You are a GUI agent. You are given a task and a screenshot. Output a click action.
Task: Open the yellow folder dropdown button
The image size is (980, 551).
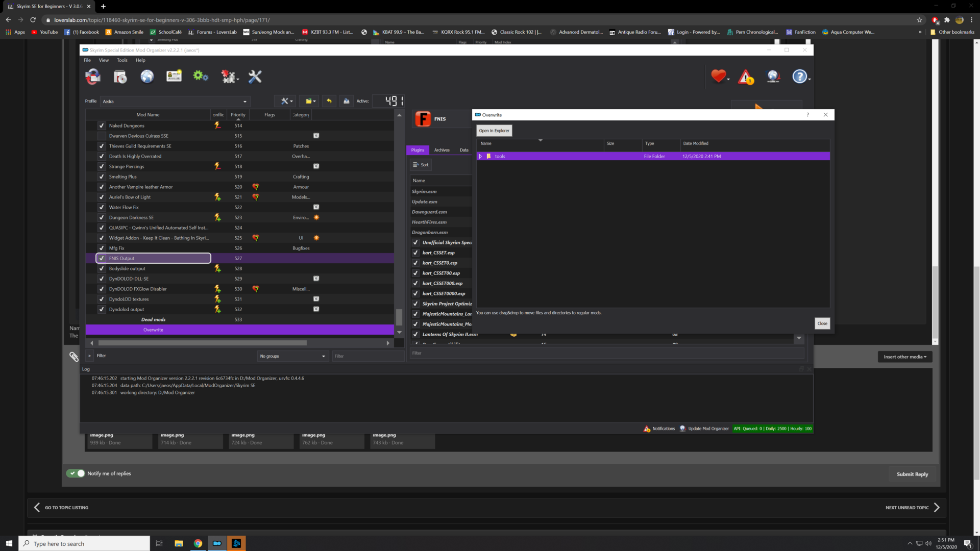click(309, 101)
